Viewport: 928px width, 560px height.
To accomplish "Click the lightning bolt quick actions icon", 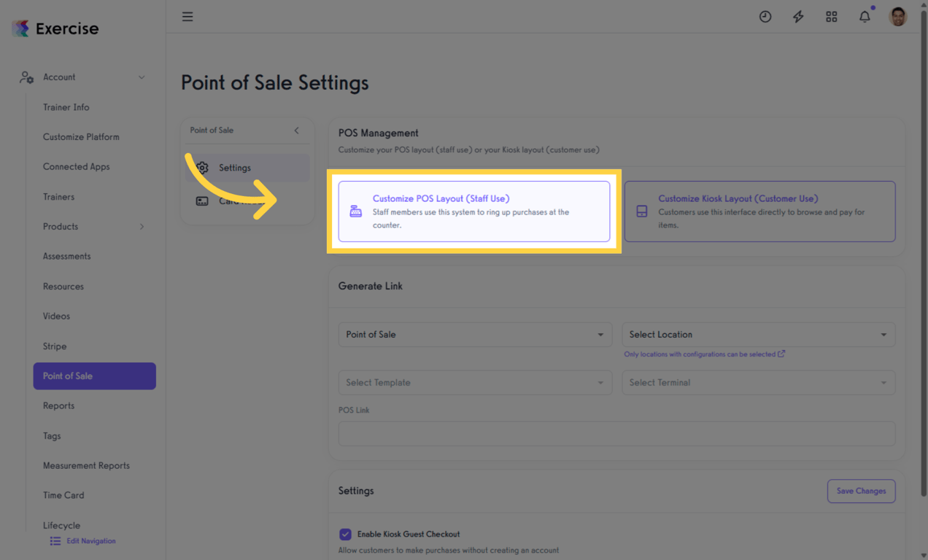I will tap(798, 17).
